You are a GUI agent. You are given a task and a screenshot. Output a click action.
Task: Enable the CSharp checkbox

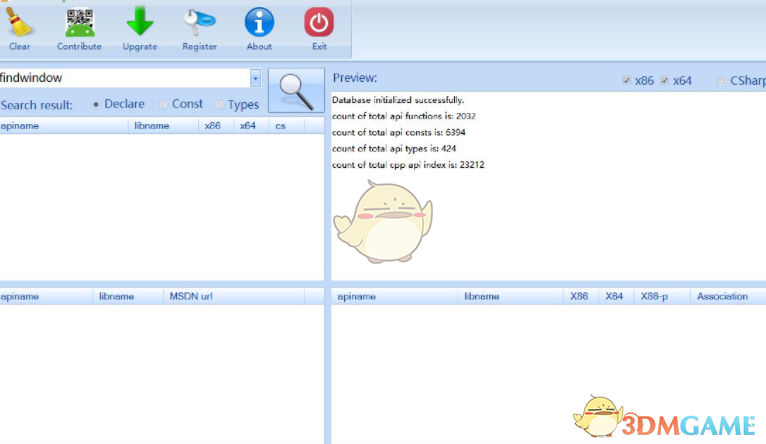coord(721,81)
